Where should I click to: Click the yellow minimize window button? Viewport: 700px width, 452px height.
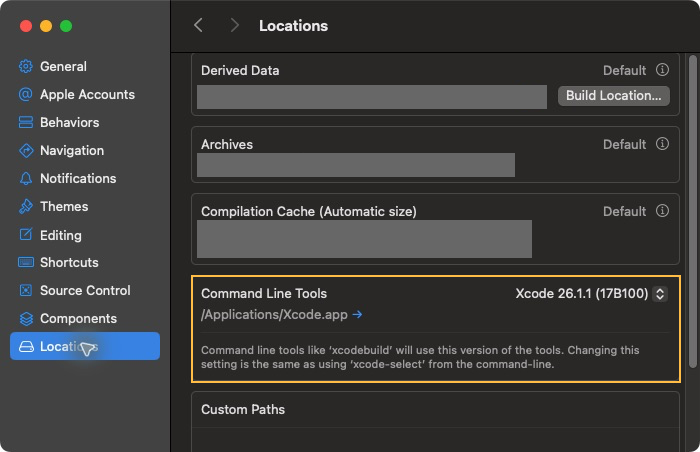point(46,26)
